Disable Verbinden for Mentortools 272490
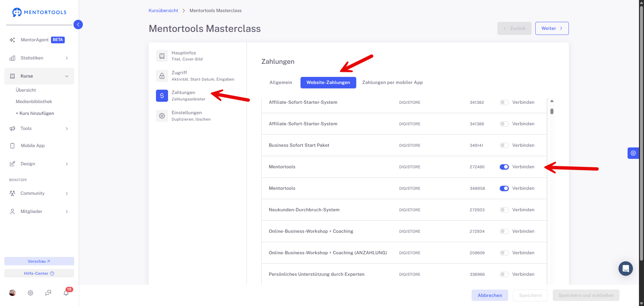This screenshot has width=644, height=306. pos(504,167)
